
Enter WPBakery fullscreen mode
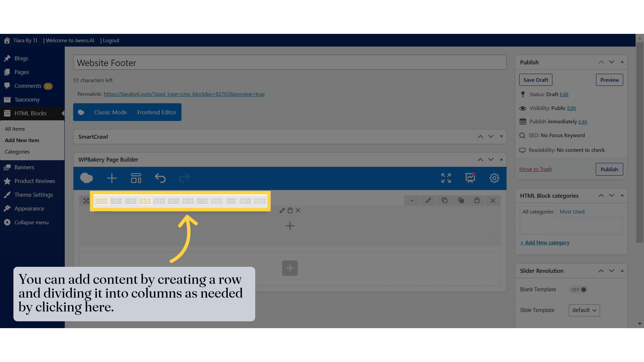446,178
